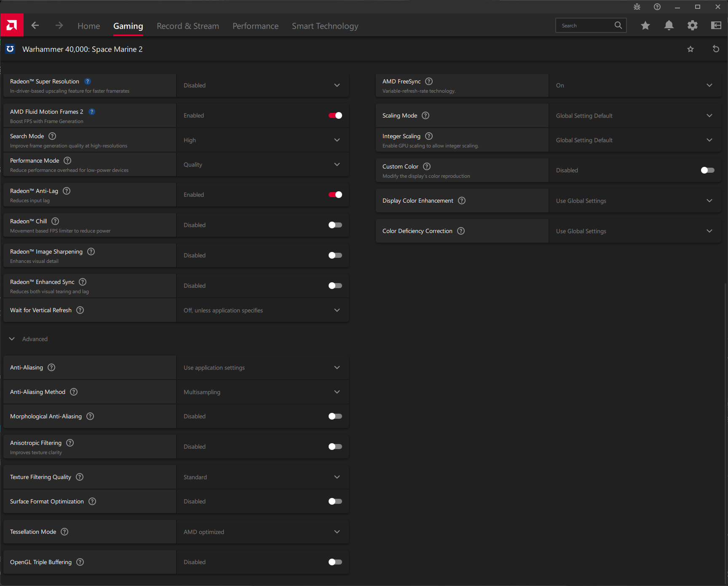Click the Space Marine 2 game icon
This screenshot has width=728, height=586.
point(10,49)
